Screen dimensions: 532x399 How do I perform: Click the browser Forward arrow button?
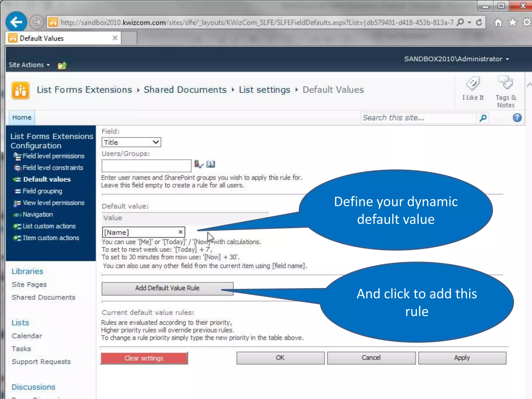coord(36,22)
